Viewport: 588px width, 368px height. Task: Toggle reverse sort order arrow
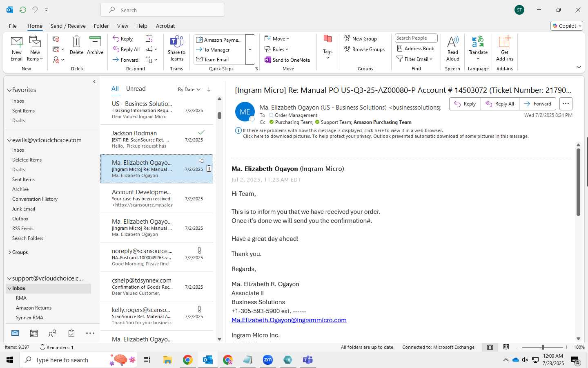point(209,89)
